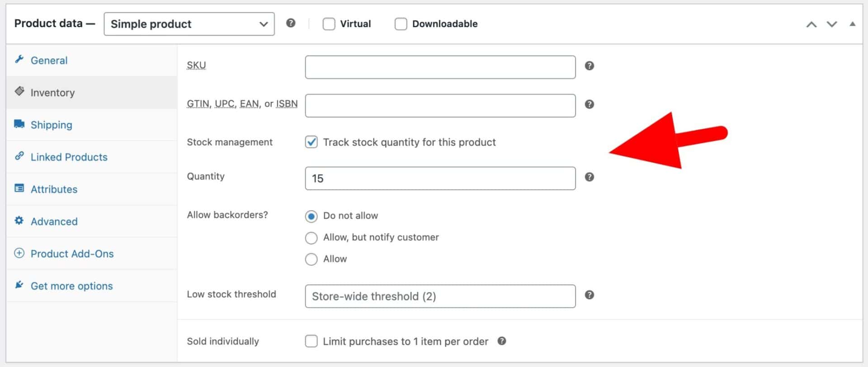Select Do not allow backorders

pyautogui.click(x=311, y=216)
